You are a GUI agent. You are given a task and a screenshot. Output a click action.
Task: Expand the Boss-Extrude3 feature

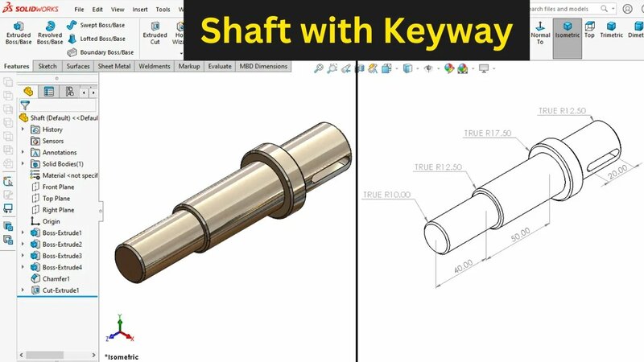pos(23,255)
